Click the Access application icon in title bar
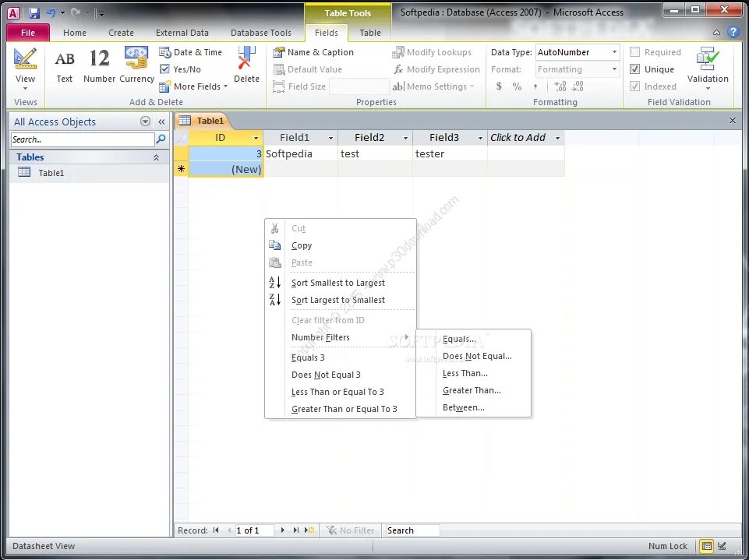Screen dimensions: 749x560 13,13
